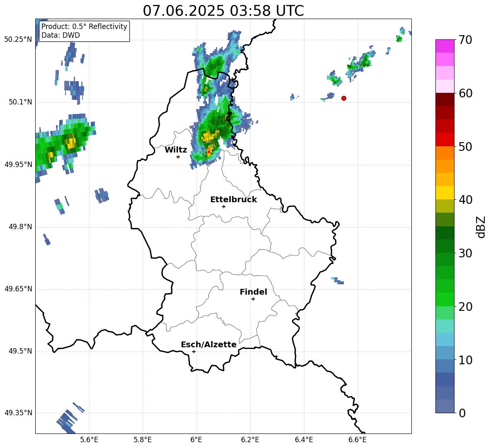Click the Esch/Alzette city label
Image resolution: width=491 pixels, height=448 pixels.
209,344
